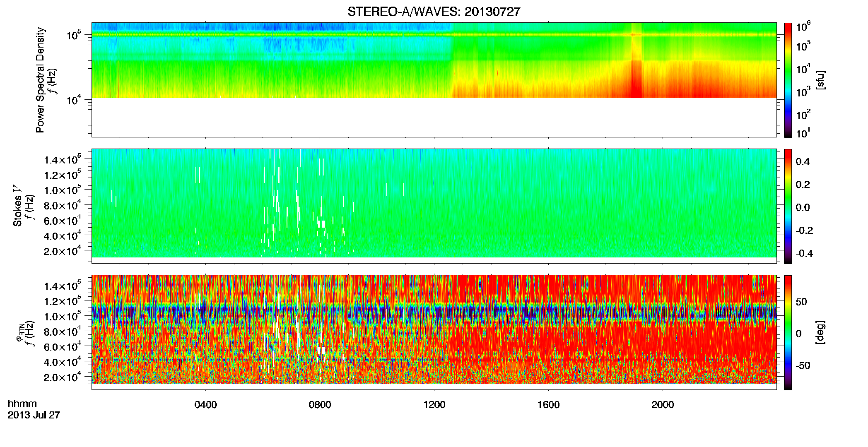Screen dimensions: 868x447
Task: Click the 0.0 tick on the Stokes V colorbar
Action: (x=803, y=208)
